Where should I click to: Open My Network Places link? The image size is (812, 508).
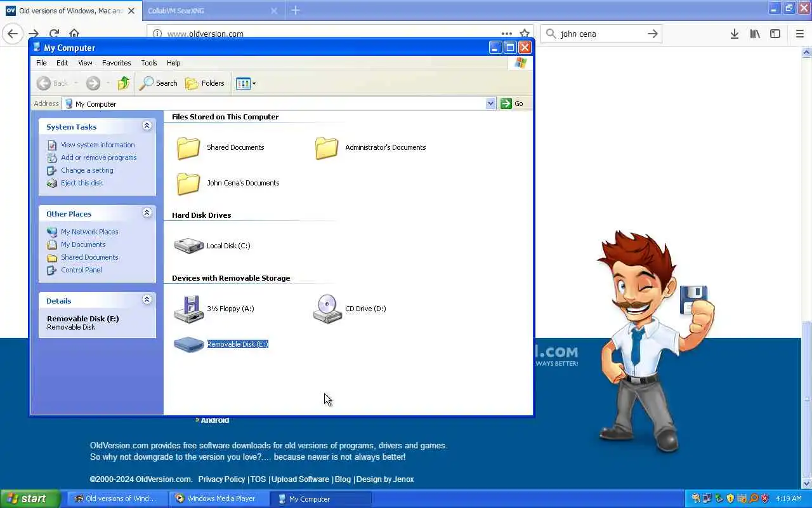point(89,232)
